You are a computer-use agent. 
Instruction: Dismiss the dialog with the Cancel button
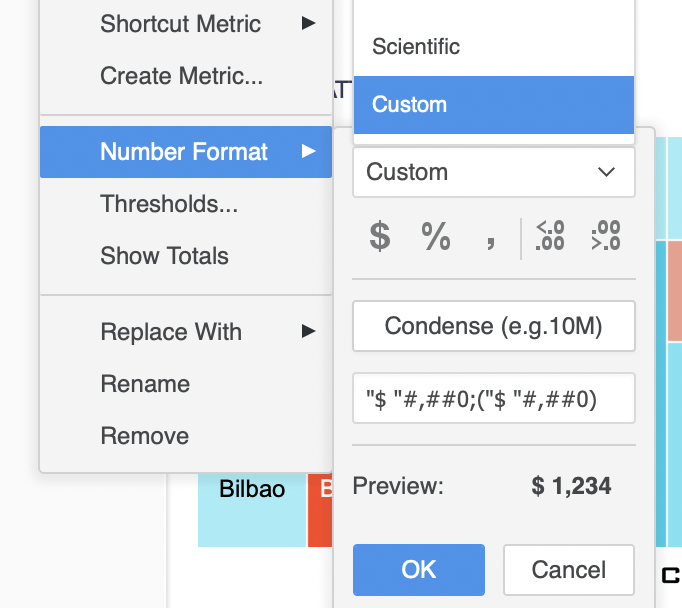[x=568, y=570]
